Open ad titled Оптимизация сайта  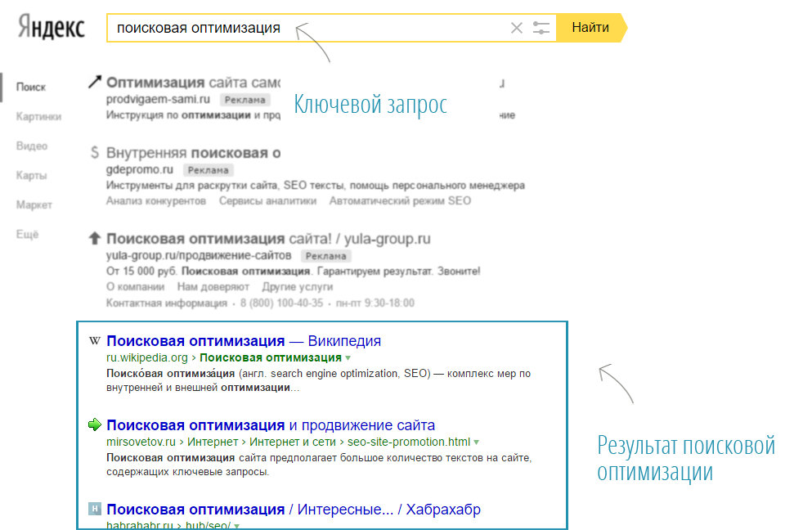pyautogui.click(x=193, y=83)
